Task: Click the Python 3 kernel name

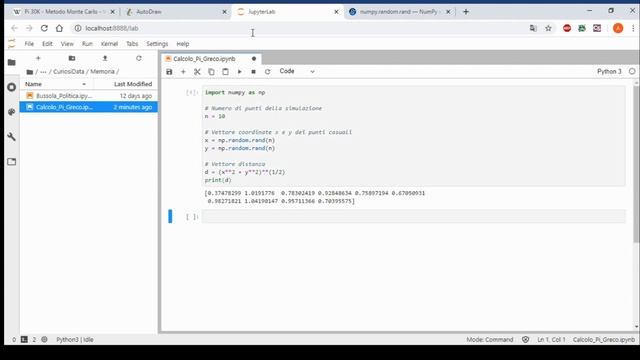Action: (x=609, y=71)
